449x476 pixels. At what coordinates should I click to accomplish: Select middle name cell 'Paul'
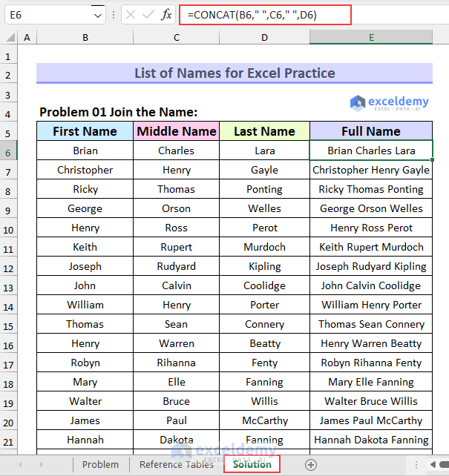tap(177, 420)
